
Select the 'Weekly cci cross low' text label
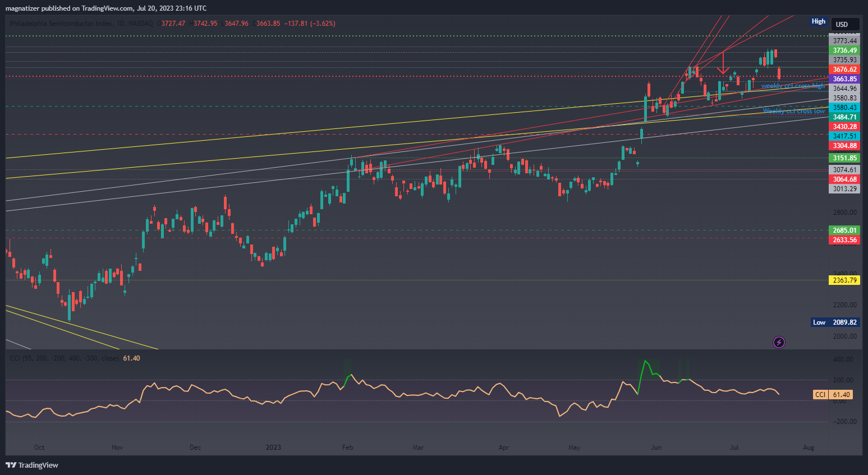coord(793,111)
